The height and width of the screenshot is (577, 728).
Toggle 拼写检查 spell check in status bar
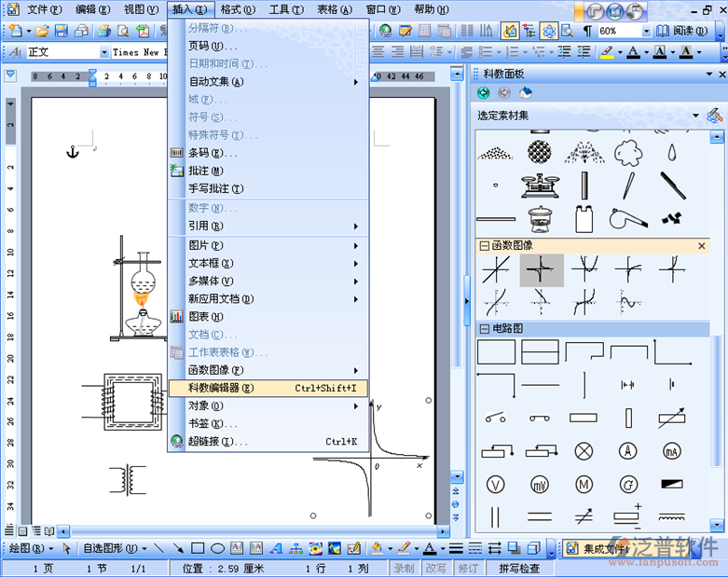[518, 568]
